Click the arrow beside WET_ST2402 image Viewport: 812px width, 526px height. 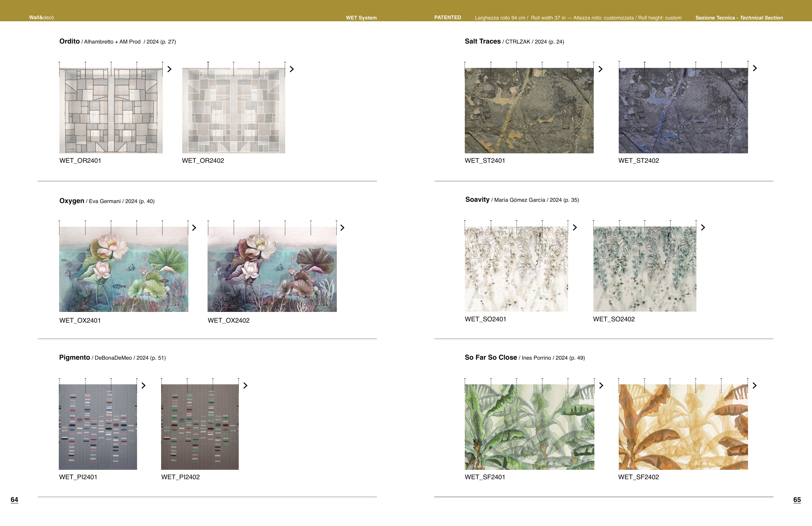tap(755, 68)
